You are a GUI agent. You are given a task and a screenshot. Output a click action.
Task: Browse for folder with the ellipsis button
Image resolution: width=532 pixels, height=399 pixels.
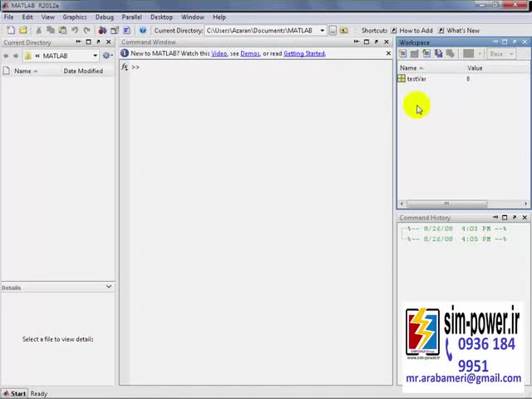point(332,31)
